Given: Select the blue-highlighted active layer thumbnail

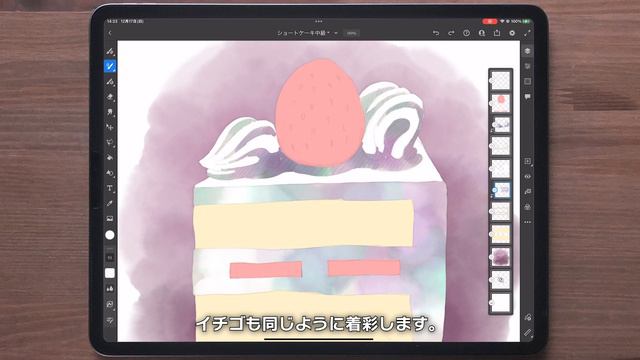Looking at the screenshot, I should tap(502, 190).
